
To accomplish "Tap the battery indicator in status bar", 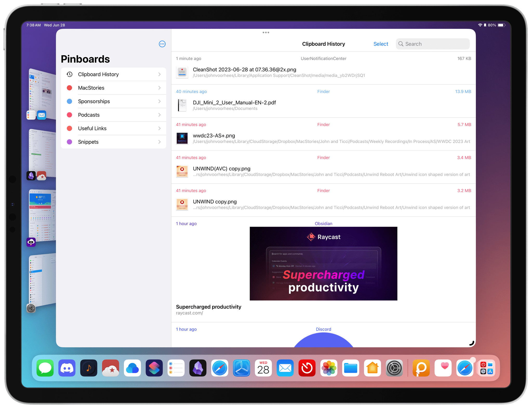I will tap(501, 25).
